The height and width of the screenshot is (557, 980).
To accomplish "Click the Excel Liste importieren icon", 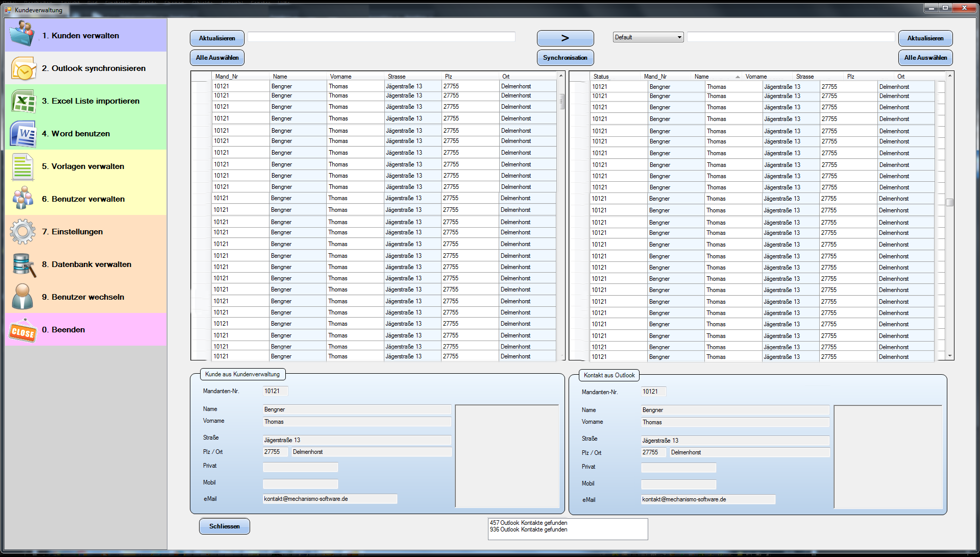I will pos(23,101).
